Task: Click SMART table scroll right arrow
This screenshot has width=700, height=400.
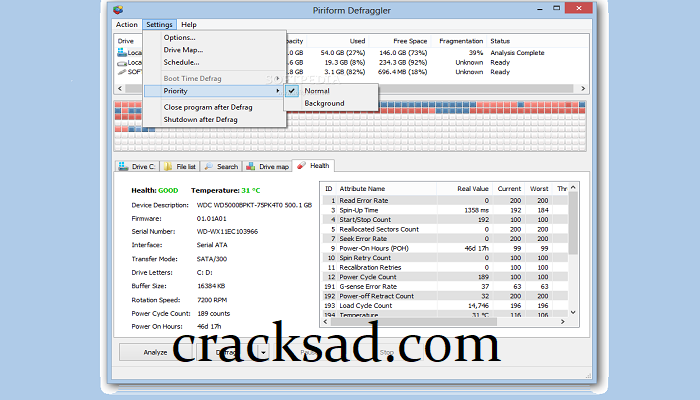Action: [x=562, y=321]
